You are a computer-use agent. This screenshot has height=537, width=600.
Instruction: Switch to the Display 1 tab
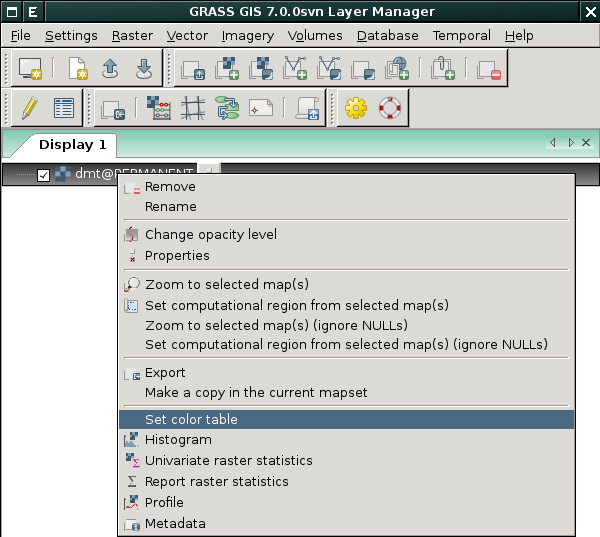[72, 145]
